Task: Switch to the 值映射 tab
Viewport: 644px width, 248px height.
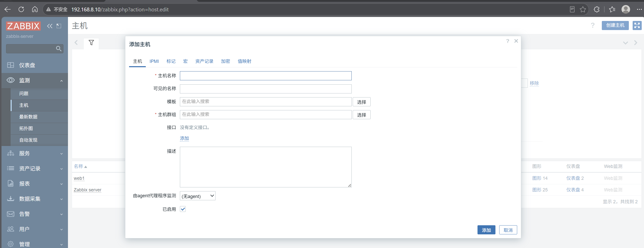Action: point(245,61)
